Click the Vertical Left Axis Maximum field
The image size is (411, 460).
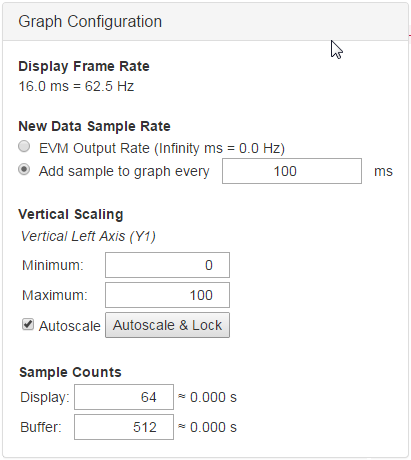pyautogui.click(x=167, y=295)
